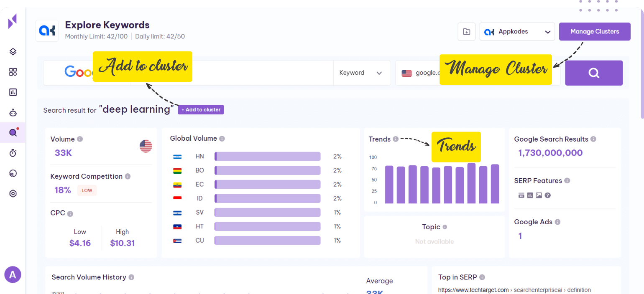Expand the Appkodes project dropdown
The height and width of the screenshot is (294, 644).
click(517, 32)
